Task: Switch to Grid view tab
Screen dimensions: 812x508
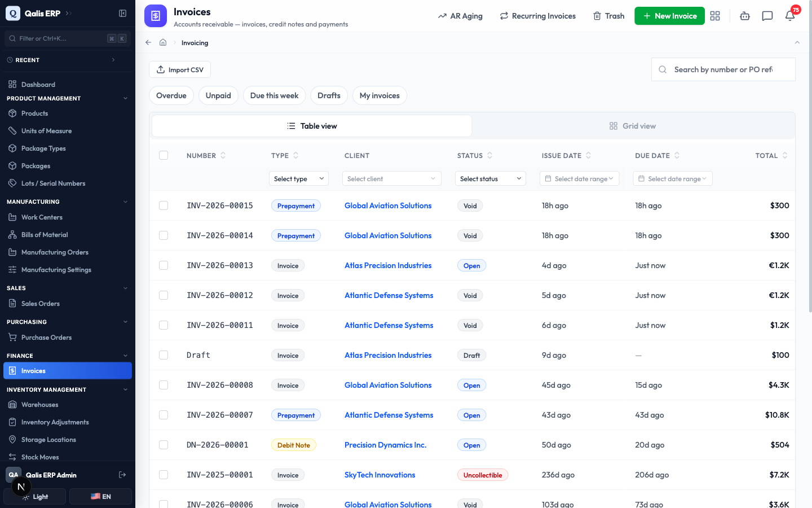Action: point(633,126)
